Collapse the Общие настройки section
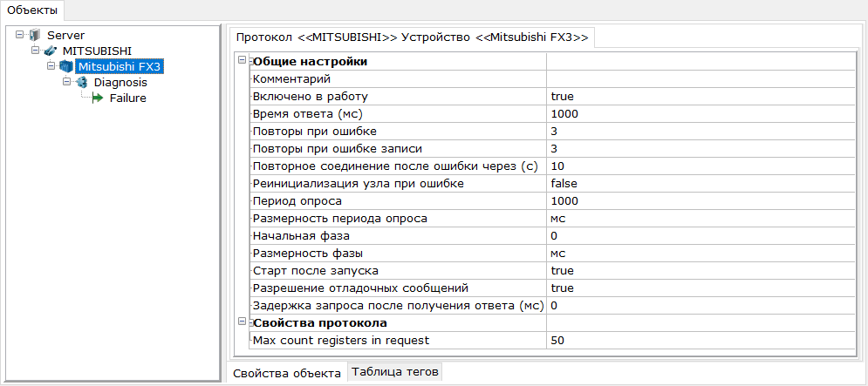The image size is (868, 386). (242, 60)
